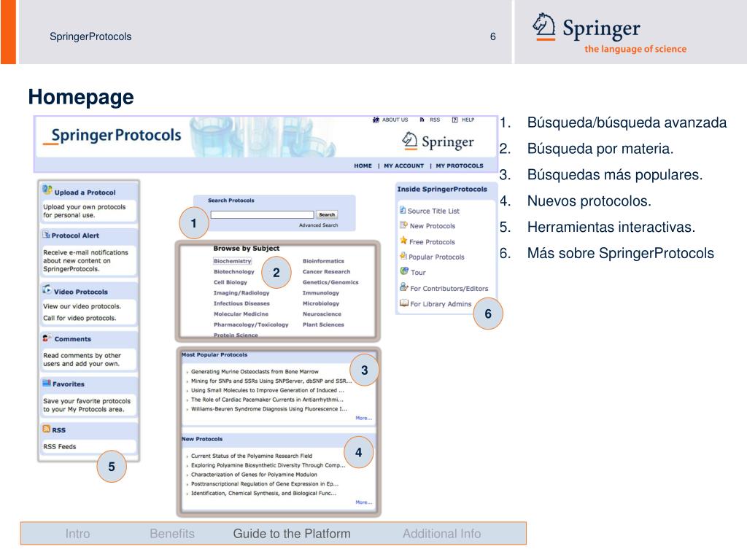The width and height of the screenshot is (747, 560).
Task: Click the Free Protocols star icon
Action: pyautogui.click(x=403, y=241)
